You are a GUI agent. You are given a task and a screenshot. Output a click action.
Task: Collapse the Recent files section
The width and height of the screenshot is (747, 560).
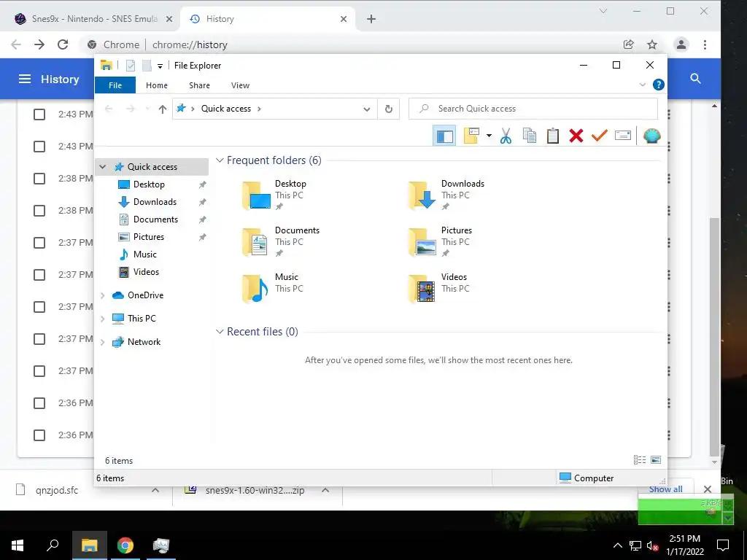pos(220,332)
